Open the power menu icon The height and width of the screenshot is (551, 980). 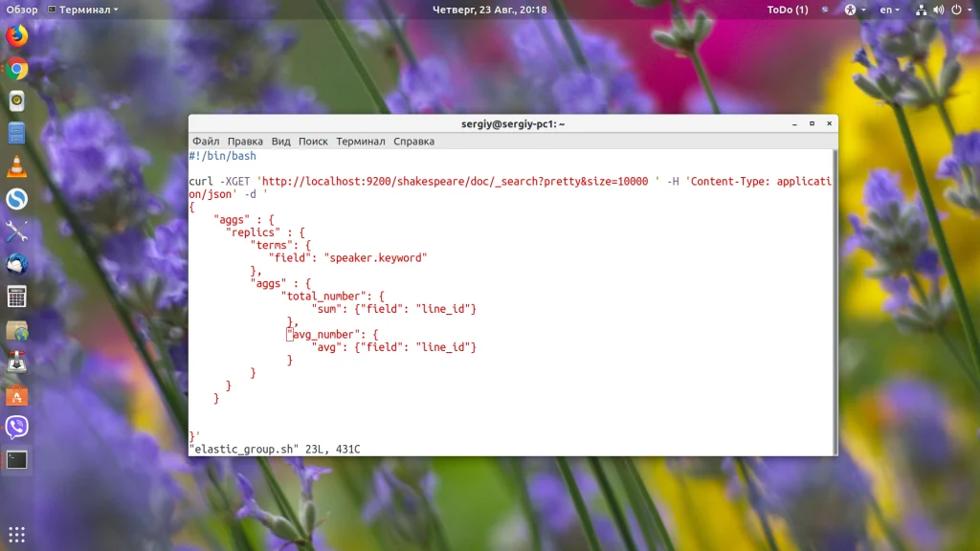point(956,10)
